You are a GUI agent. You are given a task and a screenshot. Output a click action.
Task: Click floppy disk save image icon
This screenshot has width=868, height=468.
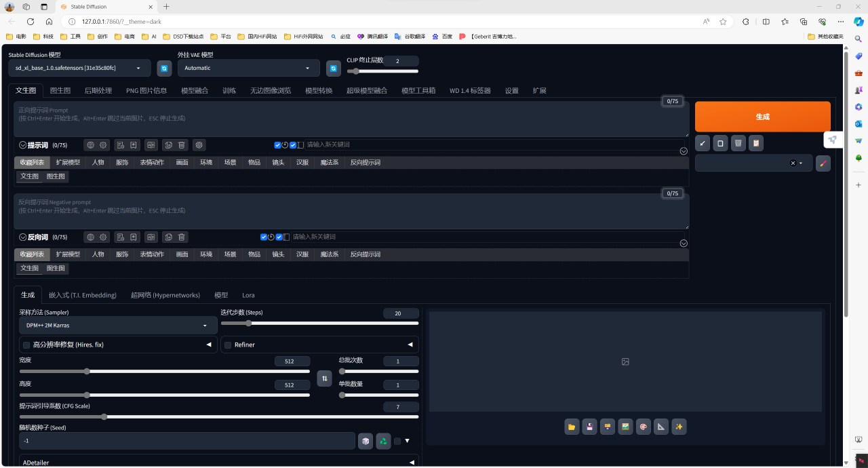pyautogui.click(x=590, y=427)
